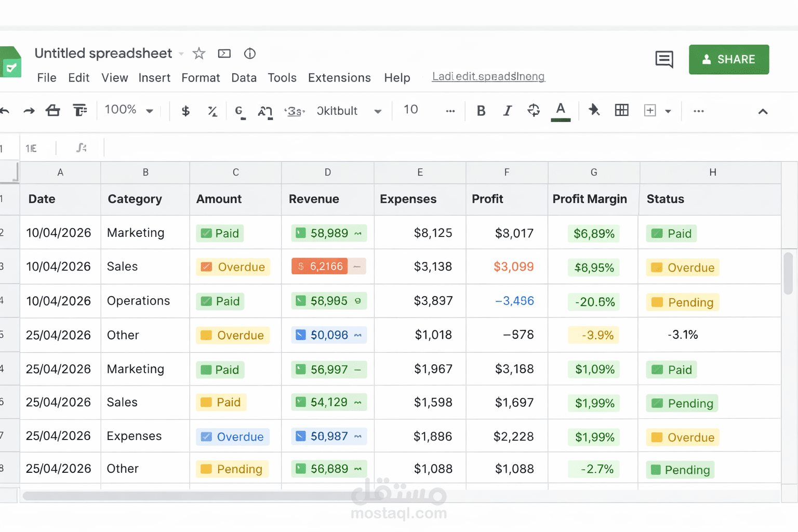Screen dimensions: 798x532
Task: Open the font selection dropdown
Action: pos(348,111)
